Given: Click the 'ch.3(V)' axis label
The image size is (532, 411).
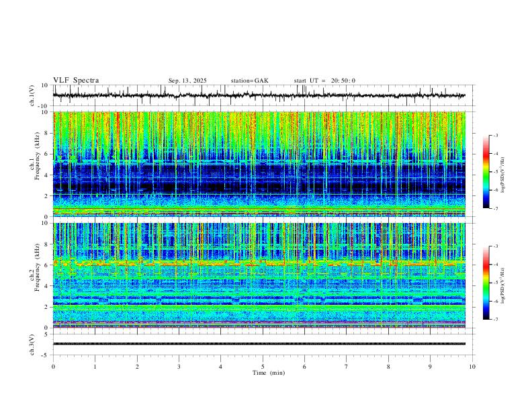Looking at the screenshot, I should coord(32,345).
